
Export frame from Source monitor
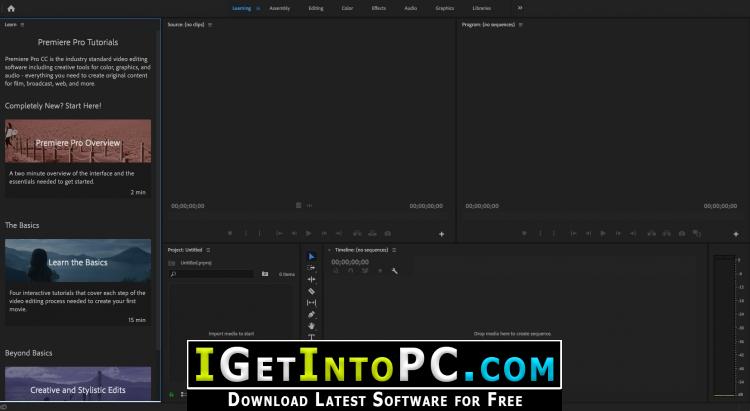click(387, 233)
